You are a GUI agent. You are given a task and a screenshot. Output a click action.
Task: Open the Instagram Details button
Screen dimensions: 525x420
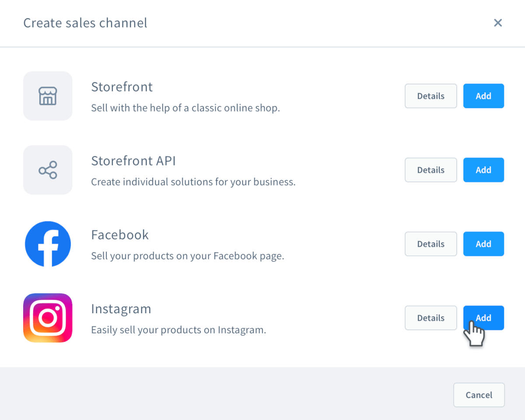click(431, 318)
